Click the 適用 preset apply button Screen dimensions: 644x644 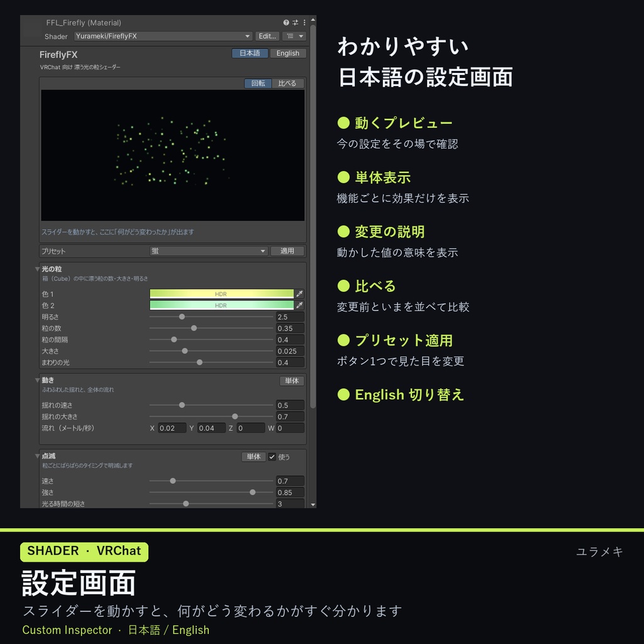287,251
